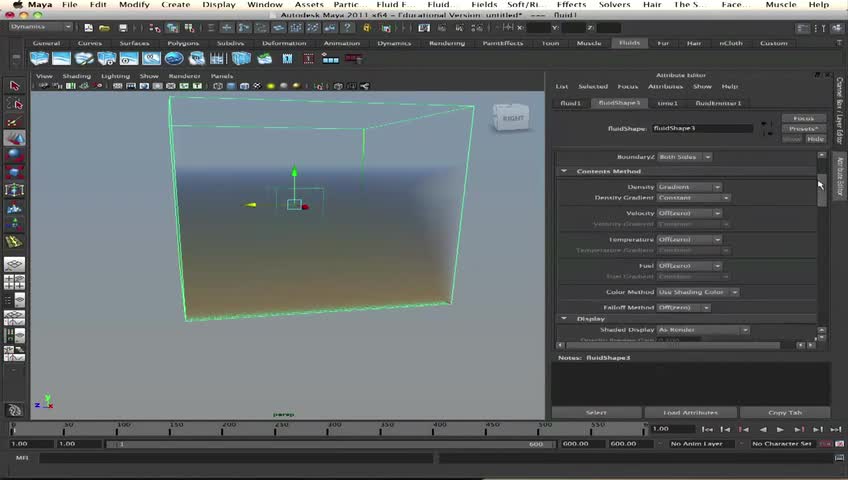Activate the Lasso select tool
This screenshot has width=848, height=480.
click(x=14, y=104)
